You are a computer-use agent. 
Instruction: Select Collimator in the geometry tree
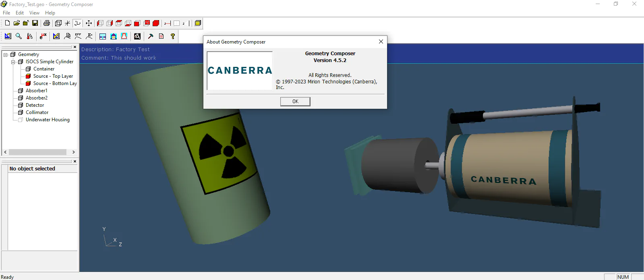click(x=37, y=112)
